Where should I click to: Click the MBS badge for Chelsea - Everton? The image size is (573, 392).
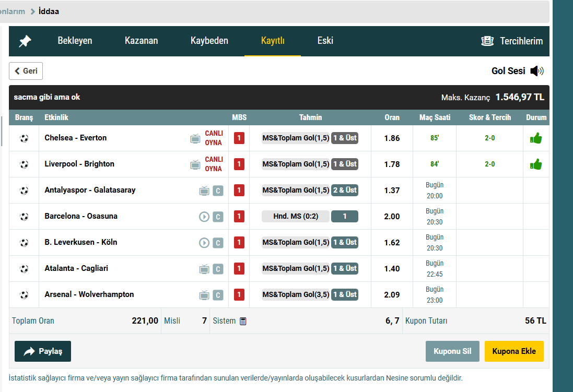[239, 138]
